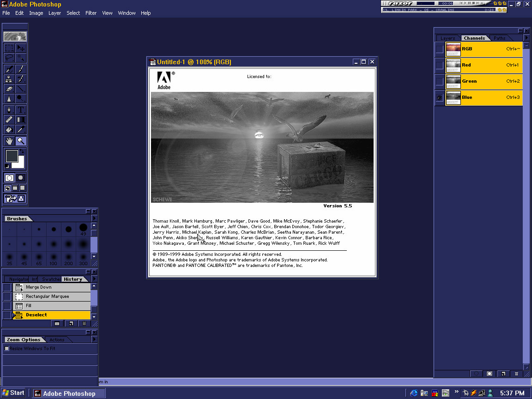Select the Line tool
This screenshot has height=399, width=532.
[21, 89]
